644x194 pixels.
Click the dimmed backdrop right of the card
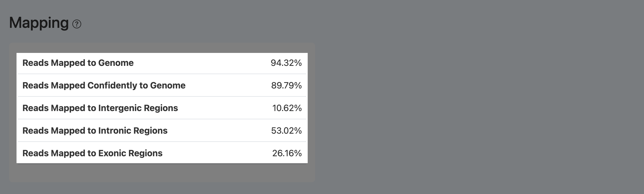(468, 110)
